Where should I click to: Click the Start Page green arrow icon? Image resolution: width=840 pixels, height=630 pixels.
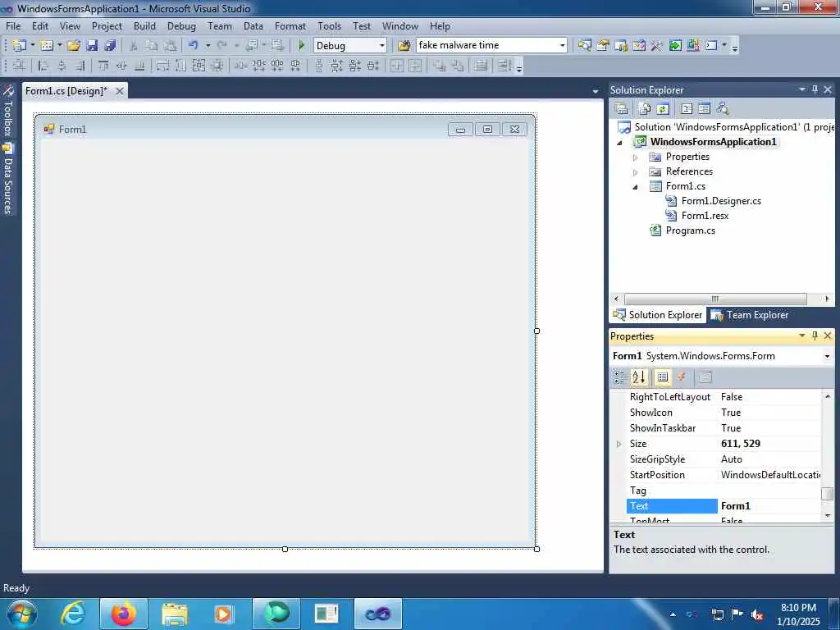[x=675, y=46]
